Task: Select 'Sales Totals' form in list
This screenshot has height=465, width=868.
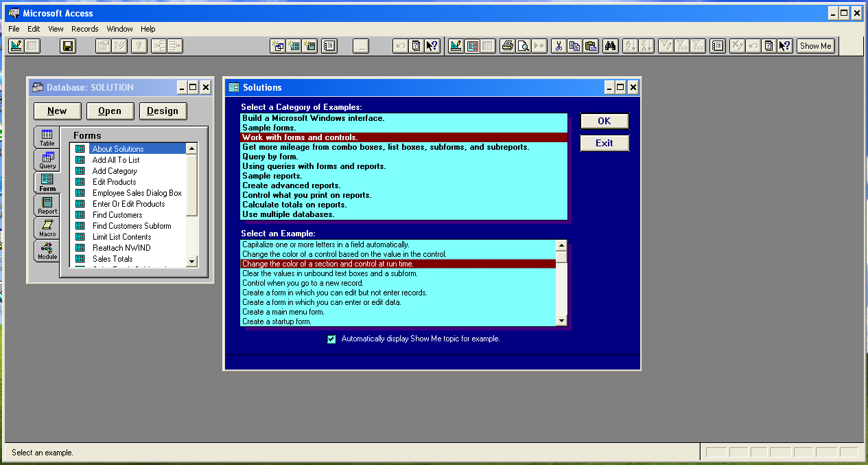Action: (113, 259)
